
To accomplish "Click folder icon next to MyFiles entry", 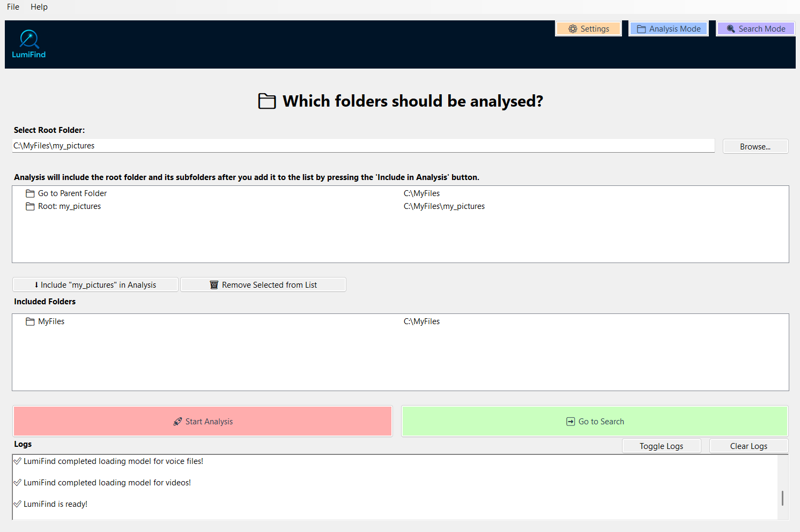I will tap(31, 321).
